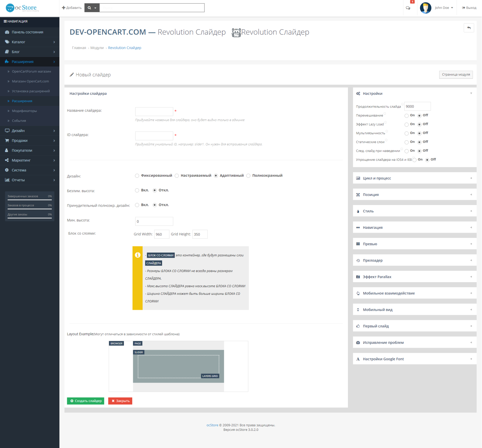Click the John Doe avatar picture
Viewport: 482px width, 448px height.
[x=425, y=8]
